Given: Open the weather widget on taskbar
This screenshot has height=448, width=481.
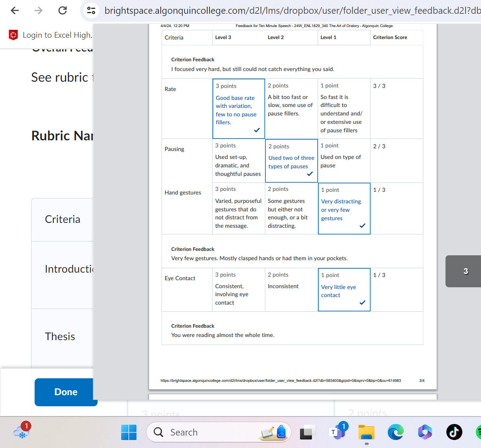Looking at the screenshot, I should point(22,432).
